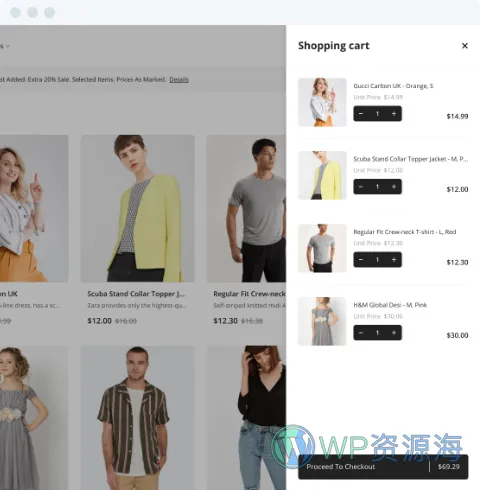Screen dimensions: 480x490
Task: Select 'H&M Global Desi - M, Pink' title
Action: coord(390,305)
